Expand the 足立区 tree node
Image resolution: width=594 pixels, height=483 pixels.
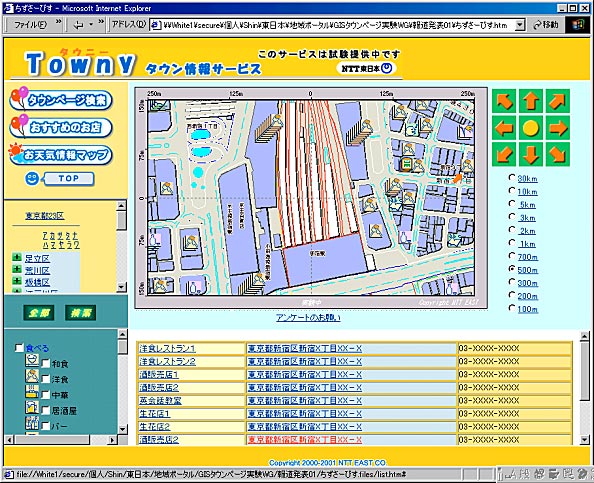click(17, 258)
